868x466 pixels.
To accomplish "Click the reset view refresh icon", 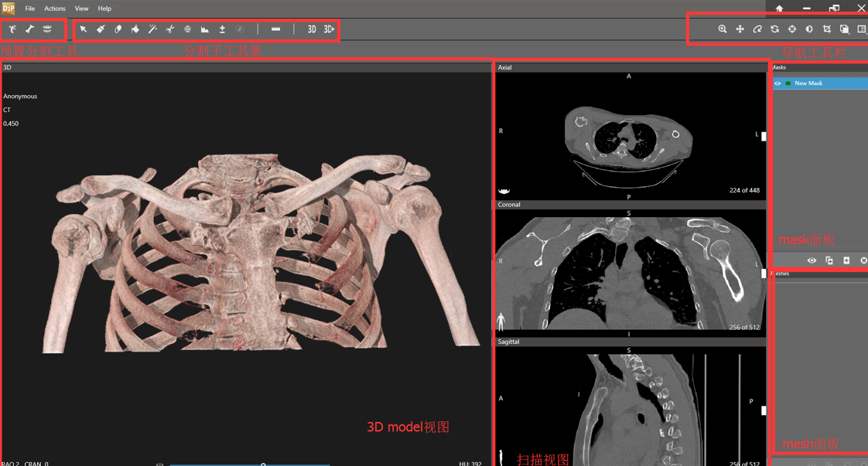I will coord(775,29).
